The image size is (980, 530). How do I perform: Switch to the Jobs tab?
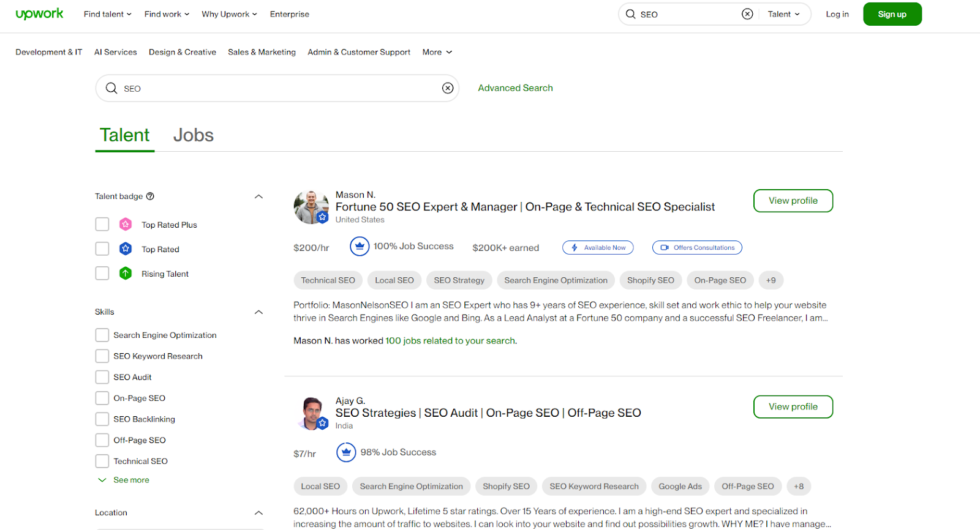(194, 135)
